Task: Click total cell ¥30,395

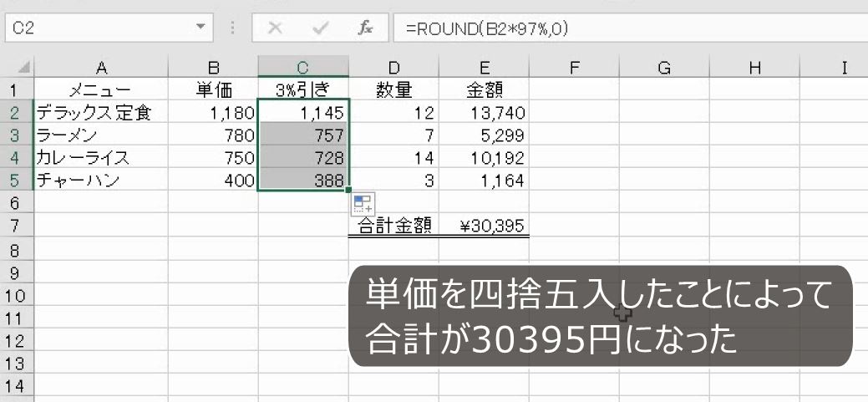Action: [x=484, y=226]
